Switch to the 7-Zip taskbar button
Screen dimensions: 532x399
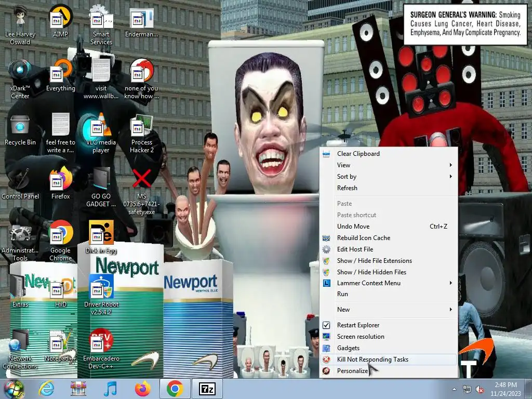[x=207, y=389]
